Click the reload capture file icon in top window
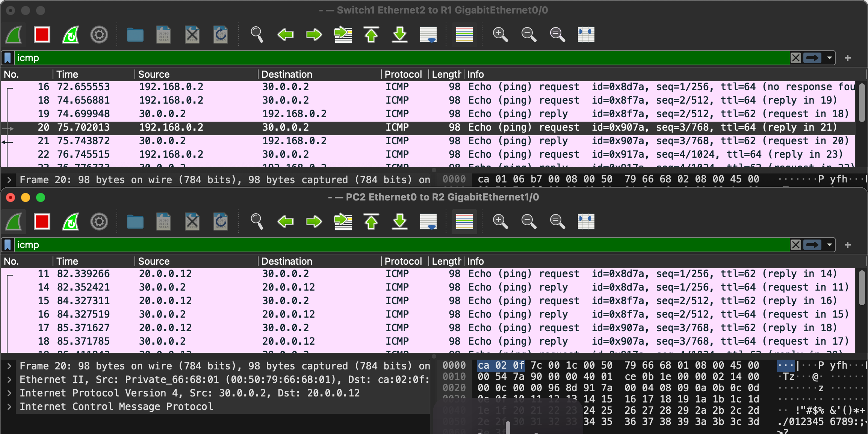The width and height of the screenshot is (868, 434). pyautogui.click(x=221, y=35)
